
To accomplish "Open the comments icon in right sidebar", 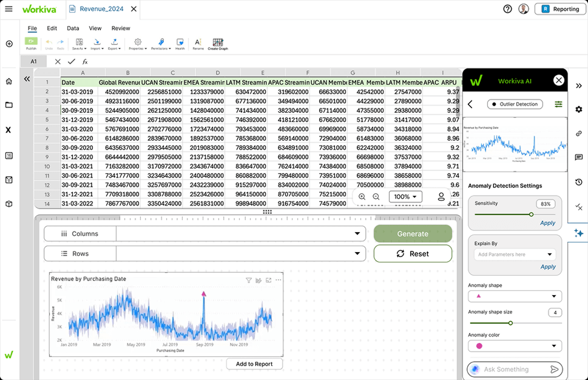I will (x=579, y=157).
